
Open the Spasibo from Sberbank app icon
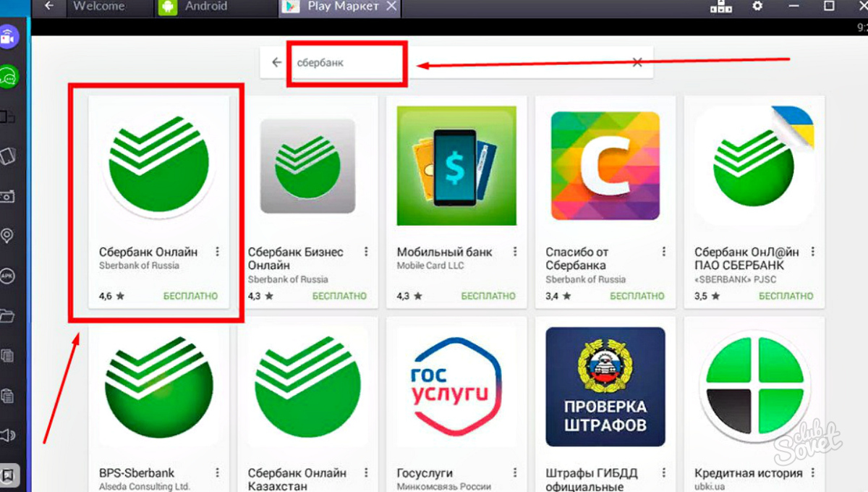pos(605,166)
